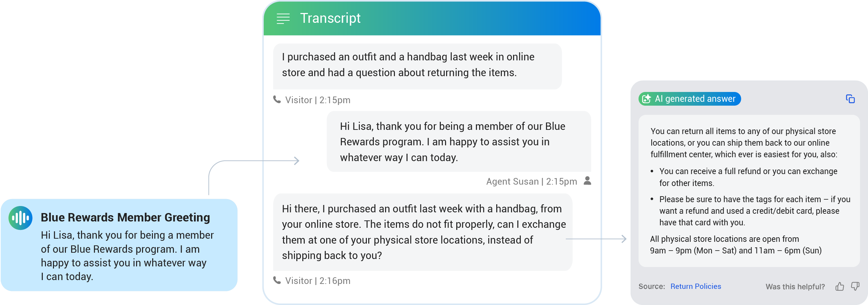Viewport: 868px width, 305px height.
Task: Click the thumbs up helpful icon
Action: pos(840,287)
